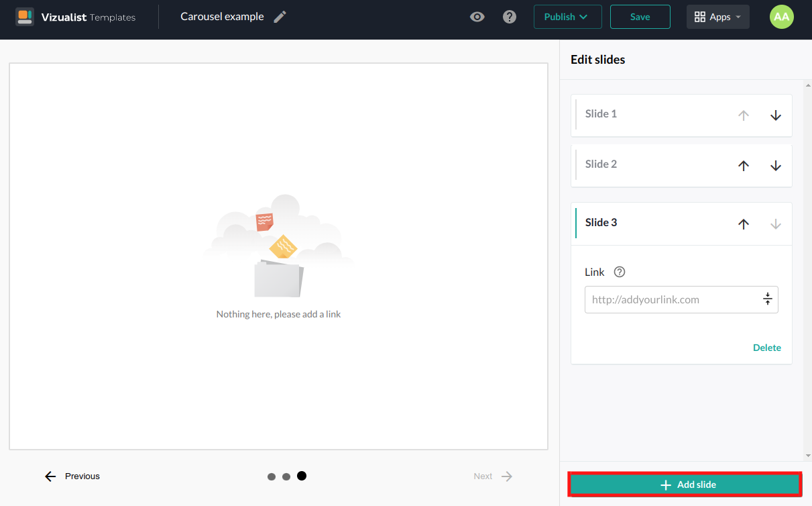The image size is (812, 506).
Task: Open the AA user avatar menu
Action: tap(781, 17)
